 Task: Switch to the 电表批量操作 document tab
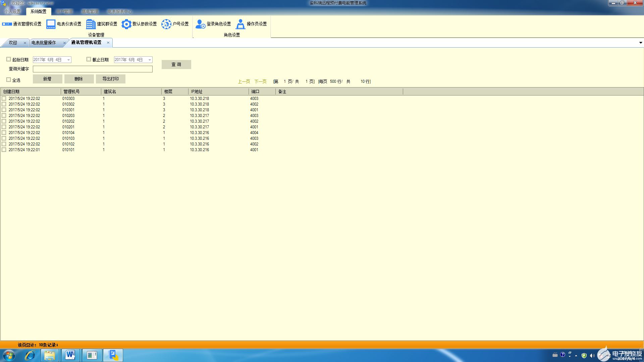tap(44, 43)
